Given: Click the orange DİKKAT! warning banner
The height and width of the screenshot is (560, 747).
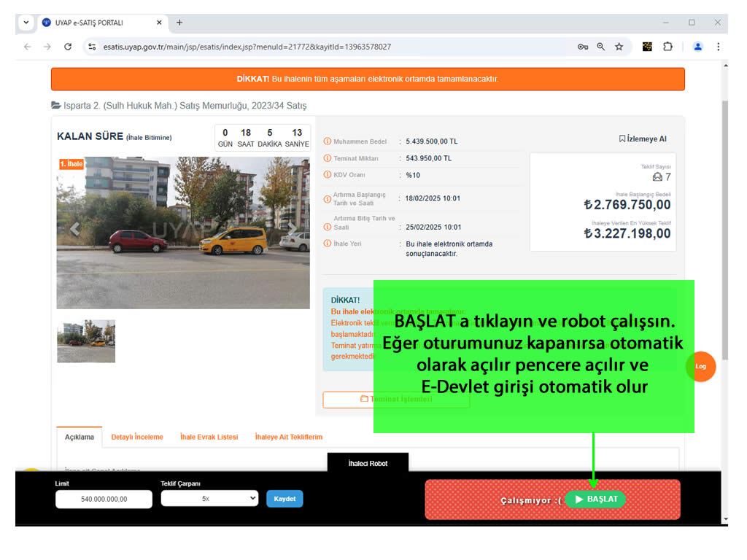Looking at the screenshot, I should (x=368, y=79).
